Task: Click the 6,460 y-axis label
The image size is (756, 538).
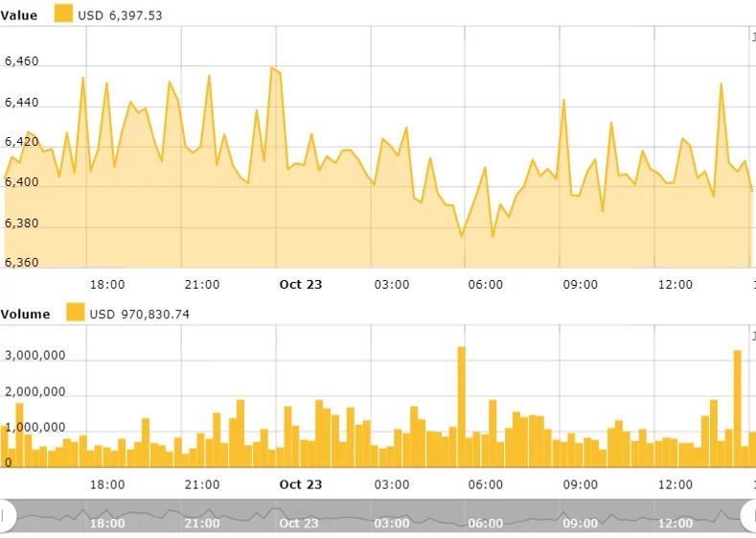Action: (22, 61)
